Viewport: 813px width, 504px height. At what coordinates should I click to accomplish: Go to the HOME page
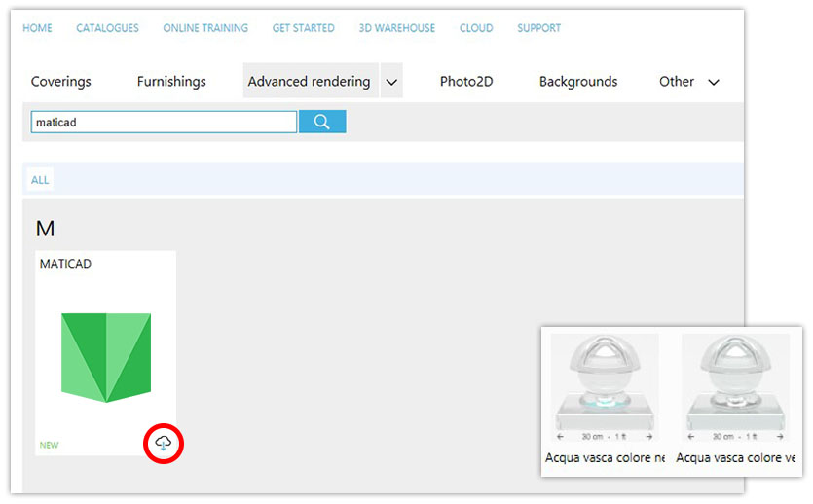coord(37,28)
